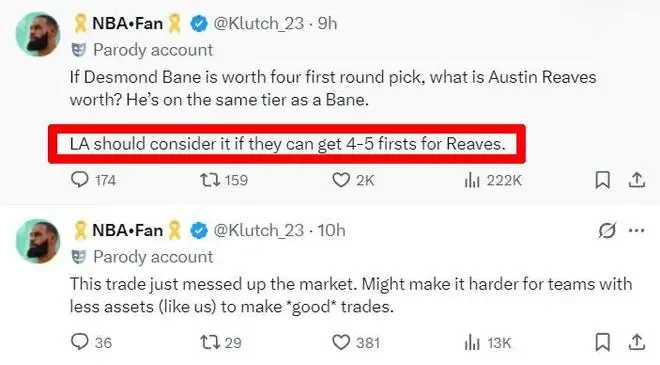
Task: Repost the tweet with 29 reposts
Action: 221,342
